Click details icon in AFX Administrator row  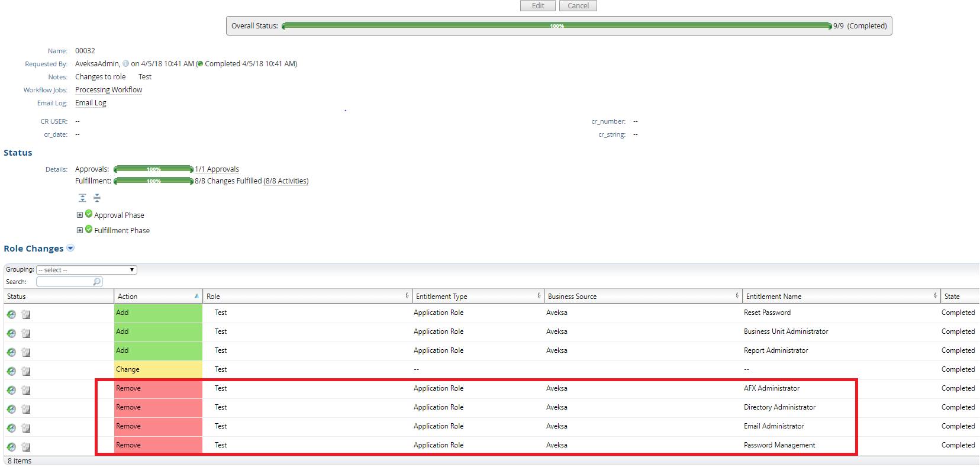pyautogui.click(x=26, y=390)
